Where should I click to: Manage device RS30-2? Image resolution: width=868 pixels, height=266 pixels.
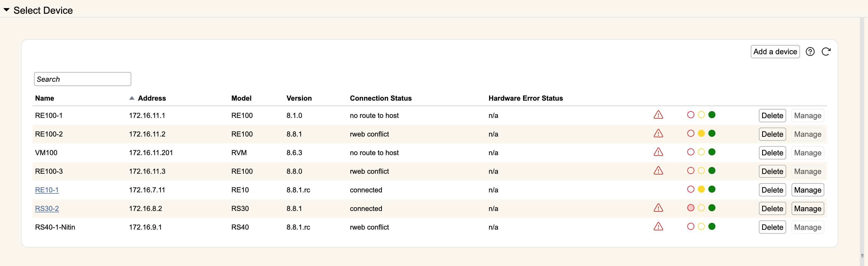(x=808, y=209)
